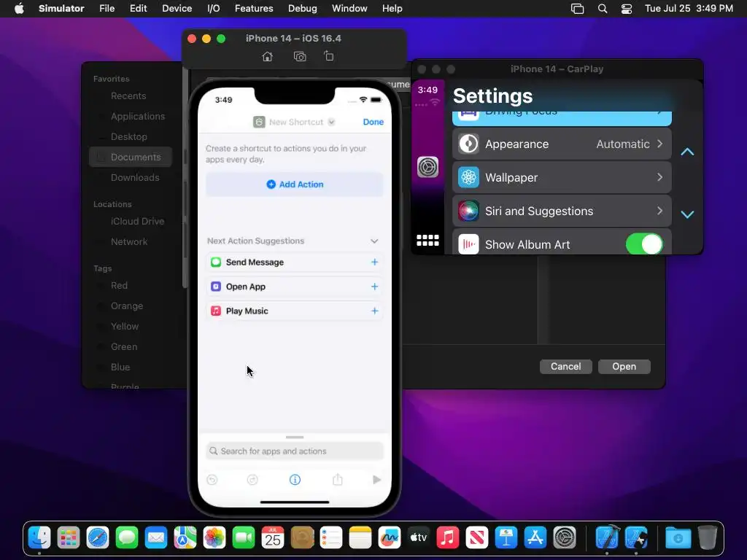Tap the New Shortcut icon in header
The image size is (747, 560).
(x=259, y=122)
